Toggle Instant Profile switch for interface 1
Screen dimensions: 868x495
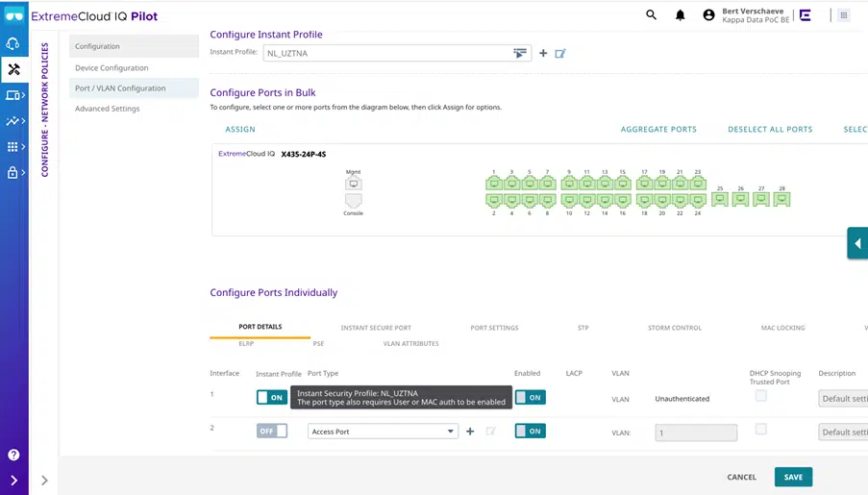pyautogui.click(x=272, y=398)
